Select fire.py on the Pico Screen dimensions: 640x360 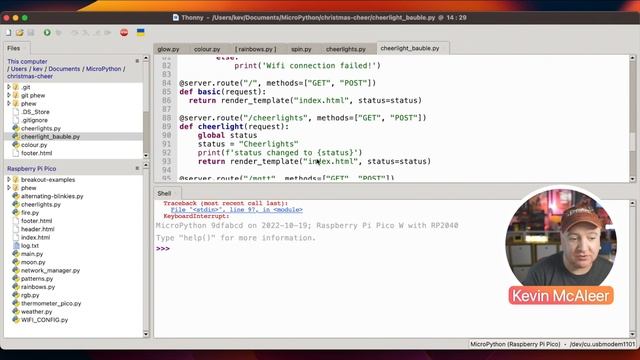pyautogui.click(x=30, y=213)
